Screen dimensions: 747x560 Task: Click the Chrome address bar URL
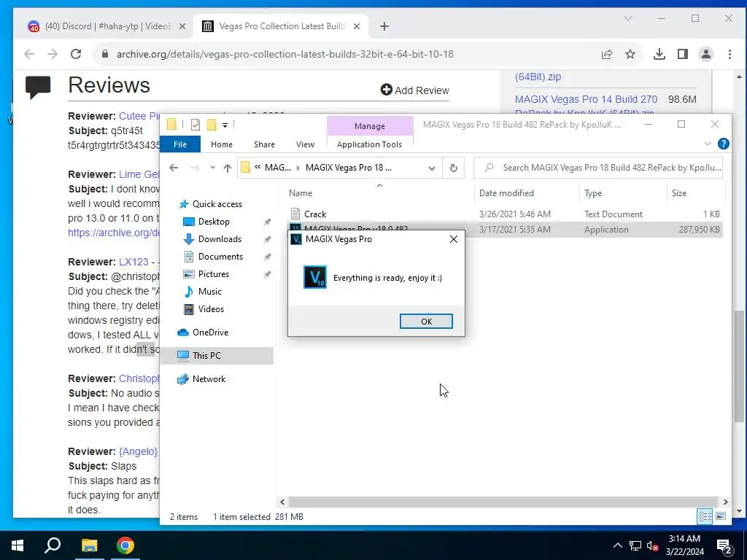(285, 54)
